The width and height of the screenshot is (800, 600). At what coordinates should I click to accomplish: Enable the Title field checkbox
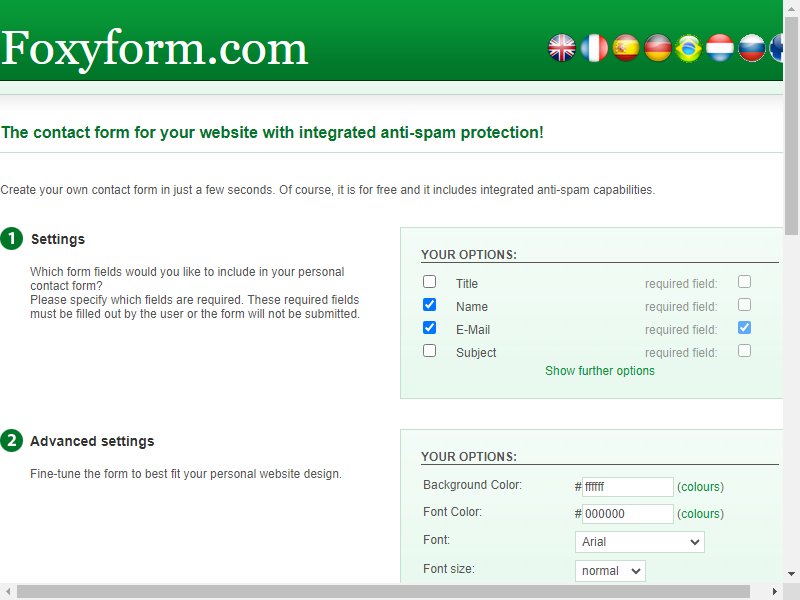(430, 282)
